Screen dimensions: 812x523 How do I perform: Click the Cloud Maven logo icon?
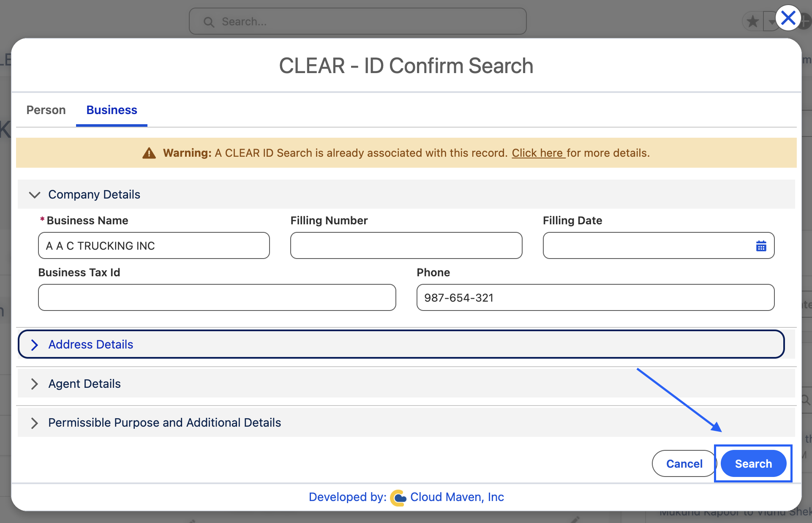[x=398, y=497]
